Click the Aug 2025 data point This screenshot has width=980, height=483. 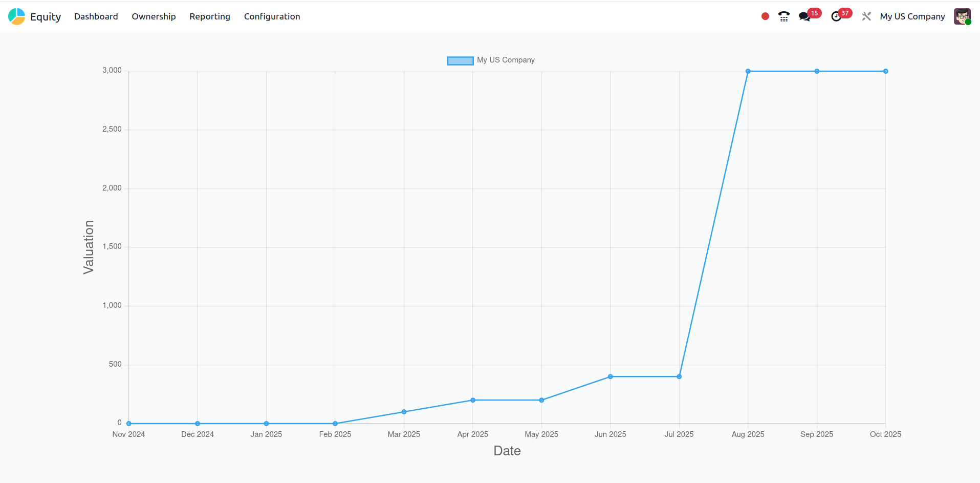(748, 71)
